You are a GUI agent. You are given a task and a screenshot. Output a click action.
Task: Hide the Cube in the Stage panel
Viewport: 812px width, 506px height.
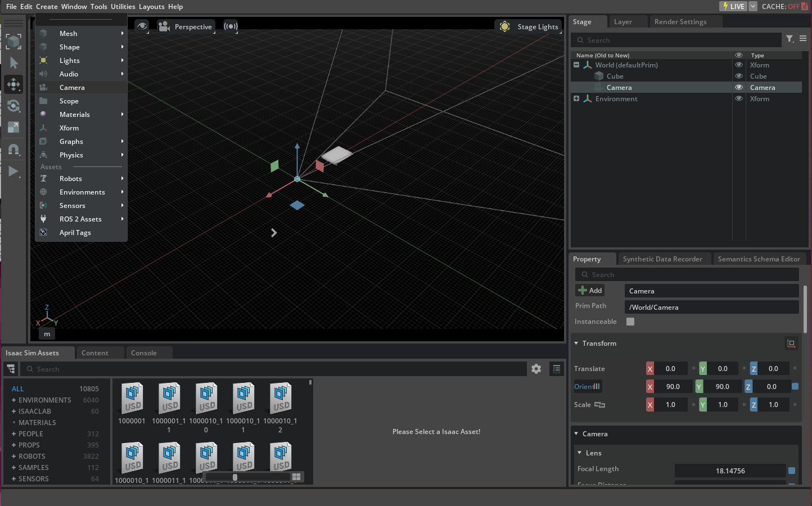point(738,76)
